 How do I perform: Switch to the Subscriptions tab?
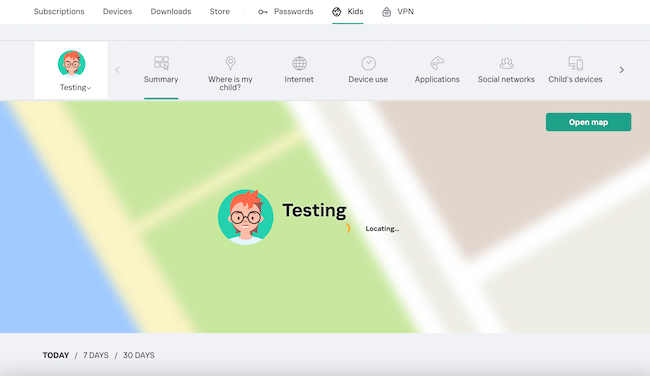pyautogui.click(x=59, y=12)
